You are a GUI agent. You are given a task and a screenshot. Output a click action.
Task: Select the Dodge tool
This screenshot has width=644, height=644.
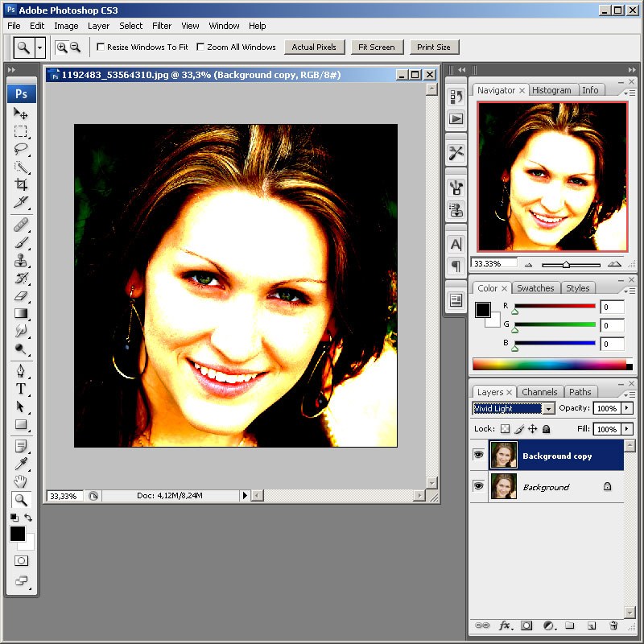21,349
